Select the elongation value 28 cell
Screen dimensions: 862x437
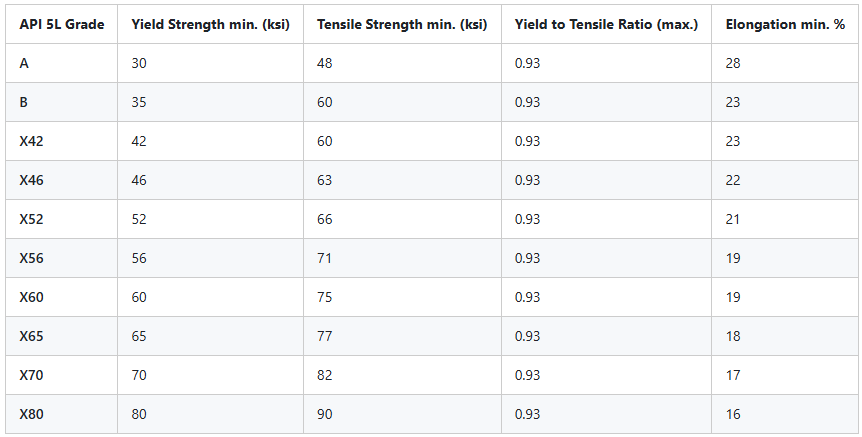(733, 63)
